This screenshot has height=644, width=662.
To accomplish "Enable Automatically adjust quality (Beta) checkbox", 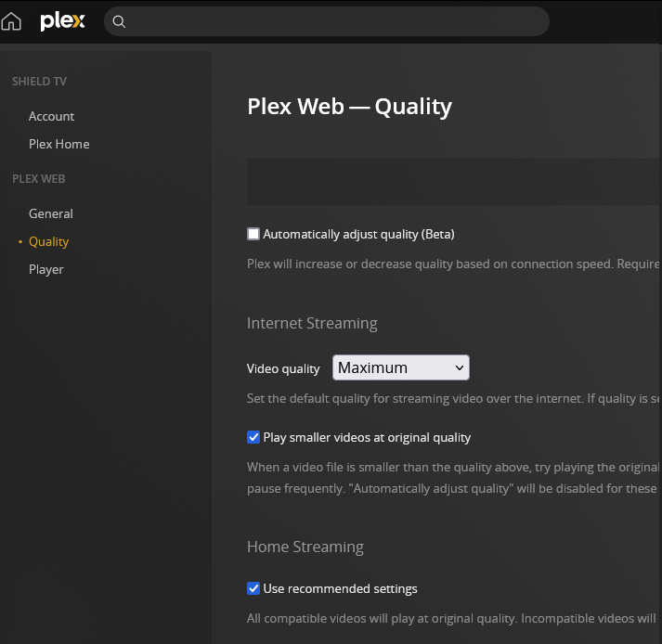I will (253, 234).
